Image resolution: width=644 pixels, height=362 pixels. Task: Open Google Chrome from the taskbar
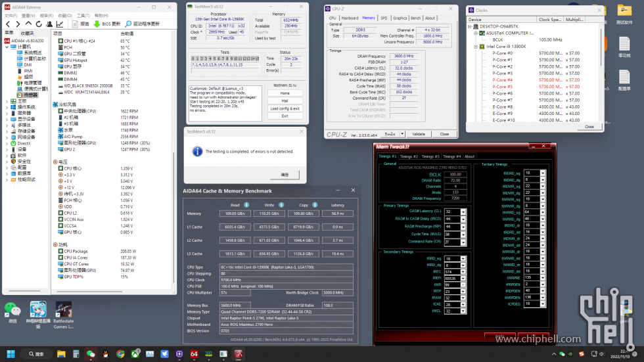[120, 354]
